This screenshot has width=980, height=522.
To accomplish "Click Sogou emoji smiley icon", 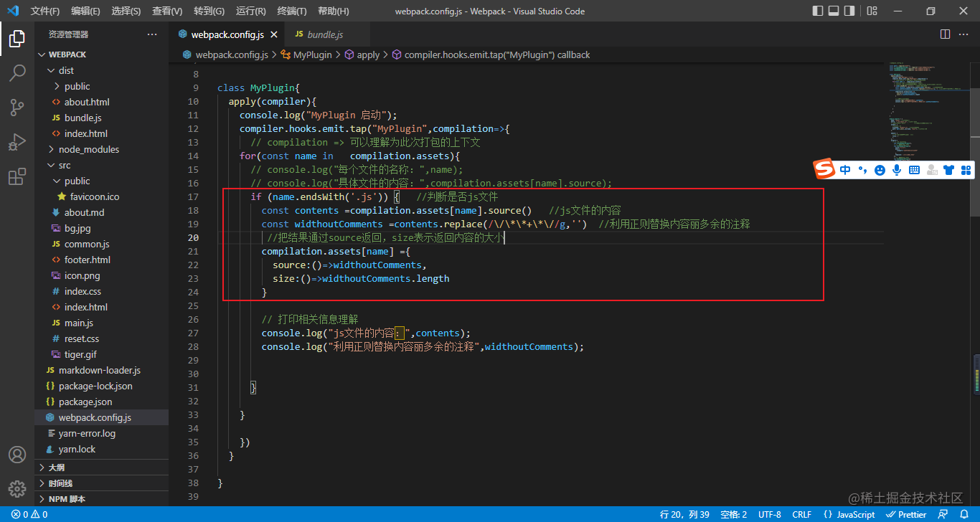I will click(x=880, y=170).
